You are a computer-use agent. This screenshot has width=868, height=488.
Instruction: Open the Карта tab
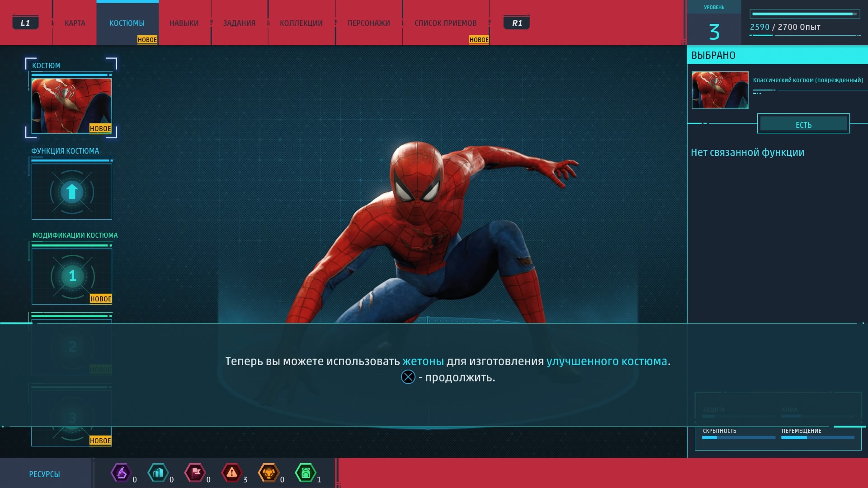(x=75, y=23)
